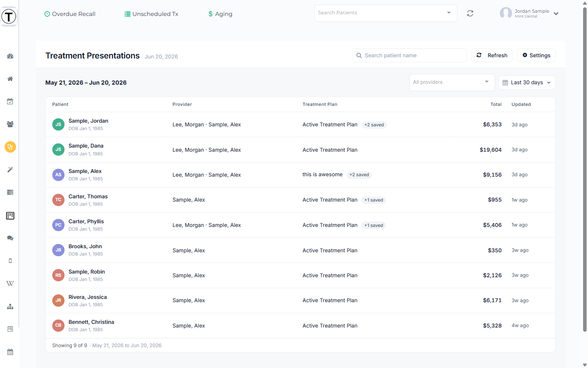Go to the home sidebar icon
Screen dimensions: 588x368
point(10,79)
